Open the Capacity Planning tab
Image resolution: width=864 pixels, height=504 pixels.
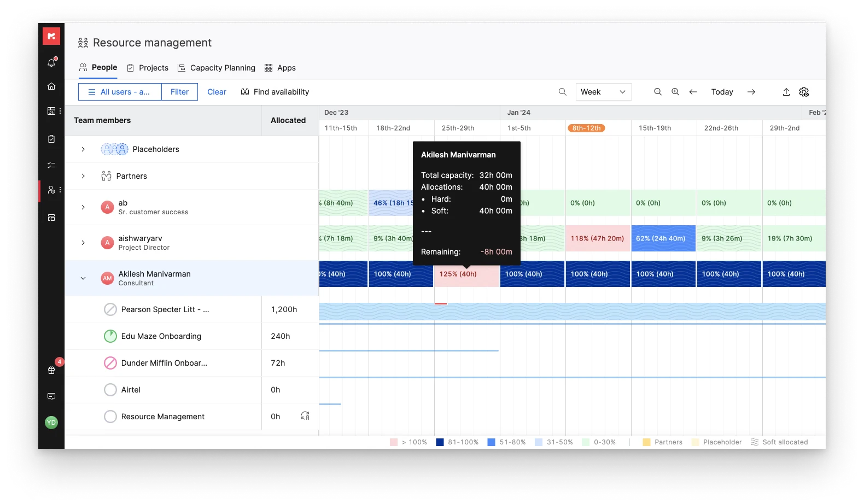(x=217, y=68)
